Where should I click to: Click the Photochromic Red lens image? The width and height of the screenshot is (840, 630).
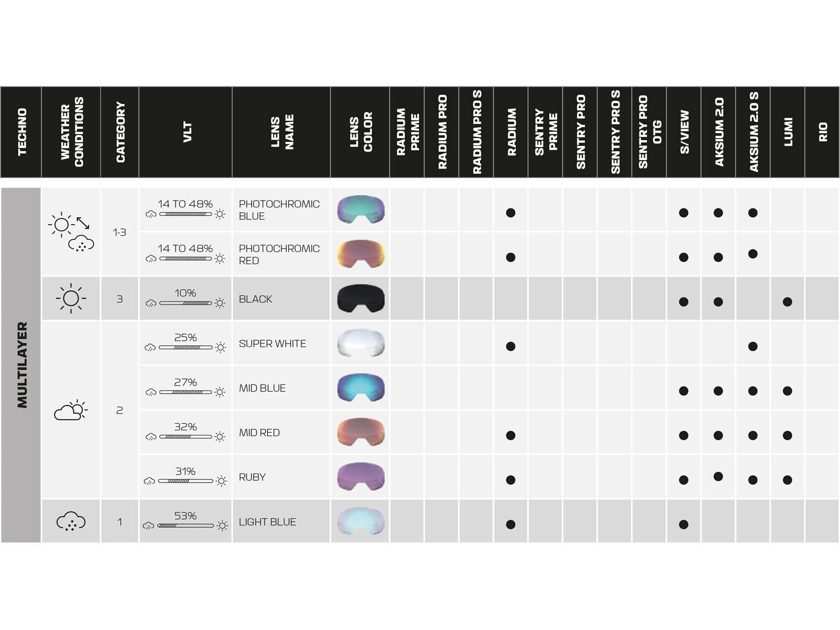360,254
